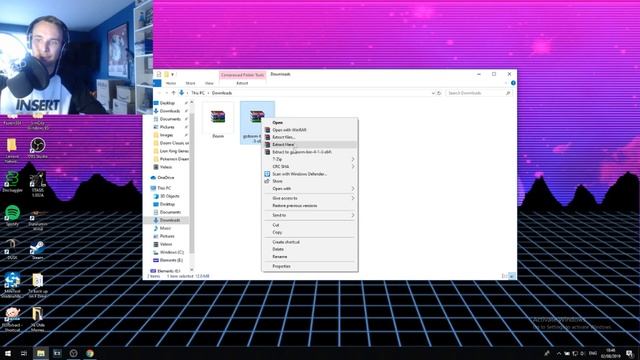
Task: Switch to details view button
Action: (x=504, y=276)
